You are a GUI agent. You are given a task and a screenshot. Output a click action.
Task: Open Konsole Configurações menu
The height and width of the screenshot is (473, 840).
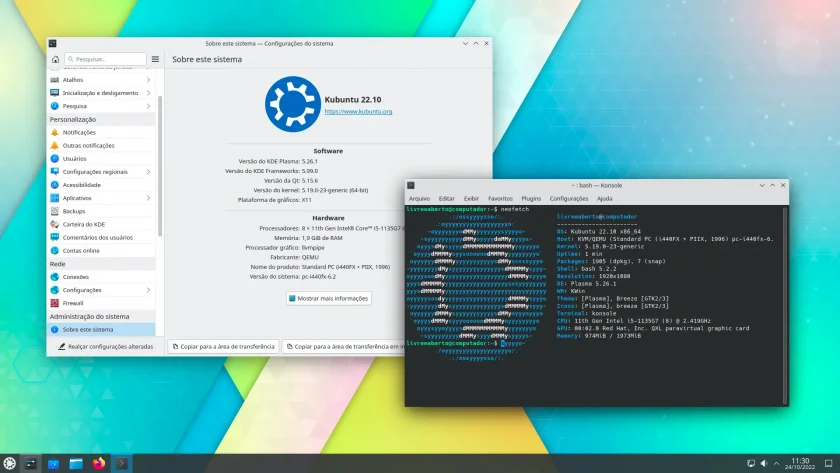pos(569,199)
